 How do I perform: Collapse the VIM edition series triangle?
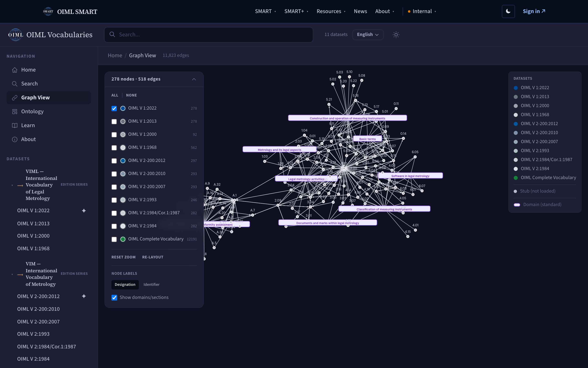pos(12,275)
